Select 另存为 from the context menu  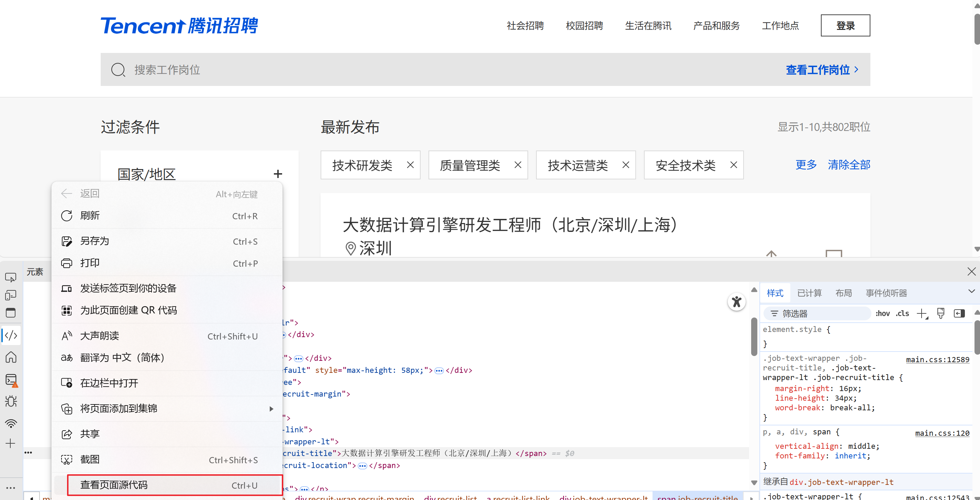coord(167,241)
